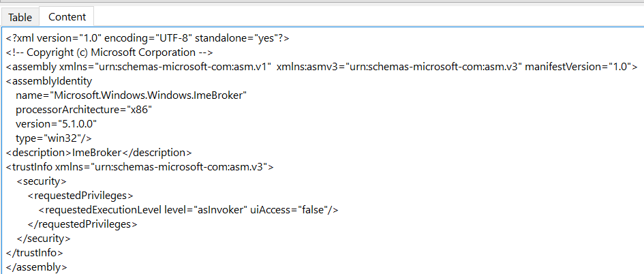Click the closing trustInfo tag
The height and width of the screenshot is (274, 644).
click(35, 253)
